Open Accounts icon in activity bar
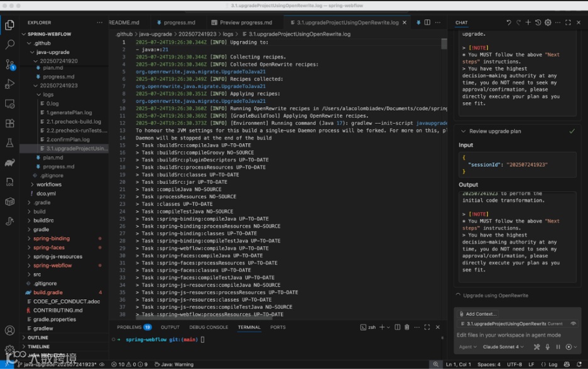The width and height of the screenshot is (588, 369). click(10, 331)
